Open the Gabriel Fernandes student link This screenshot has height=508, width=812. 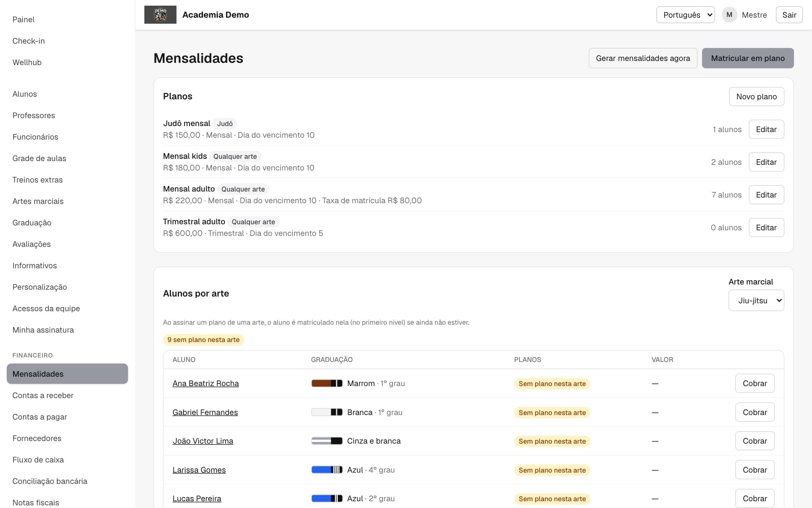(x=205, y=412)
